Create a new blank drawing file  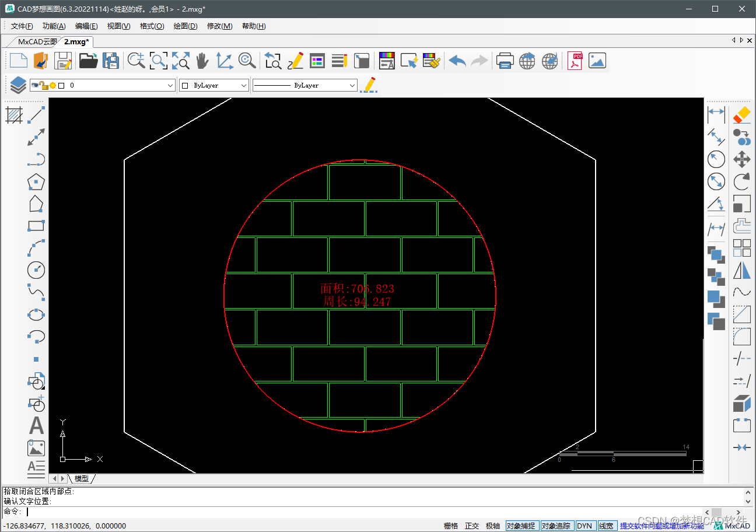(18, 61)
